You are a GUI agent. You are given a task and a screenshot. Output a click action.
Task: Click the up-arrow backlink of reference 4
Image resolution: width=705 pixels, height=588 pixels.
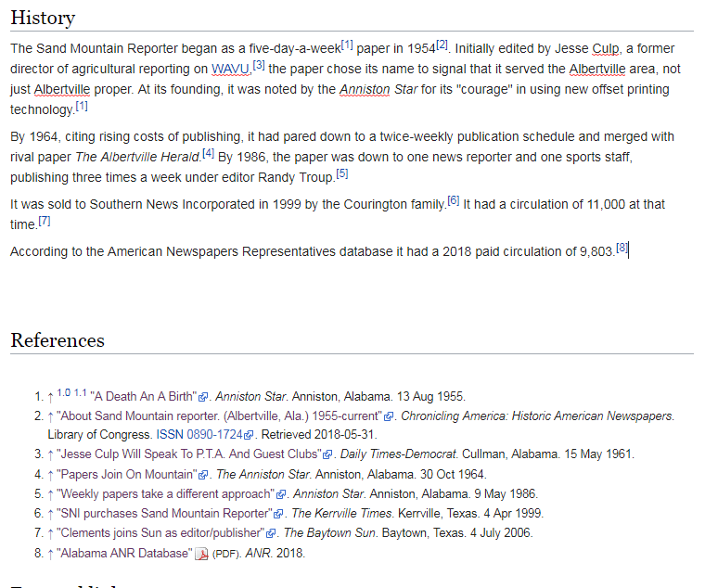click(50, 475)
